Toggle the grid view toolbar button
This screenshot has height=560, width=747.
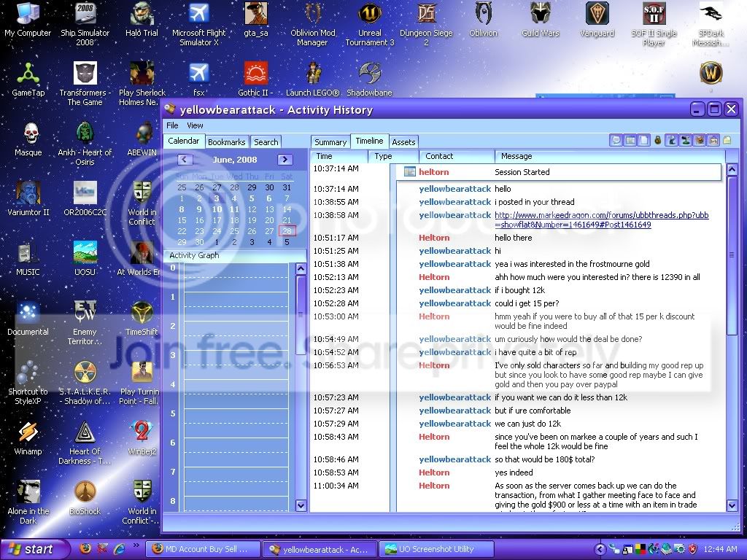tap(630, 140)
